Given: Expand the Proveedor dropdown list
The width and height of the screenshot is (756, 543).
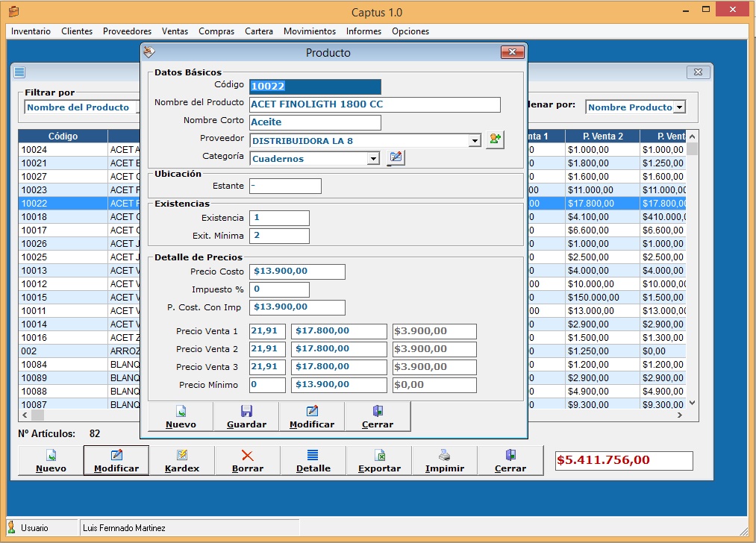Looking at the screenshot, I should click(x=475, y=140).
